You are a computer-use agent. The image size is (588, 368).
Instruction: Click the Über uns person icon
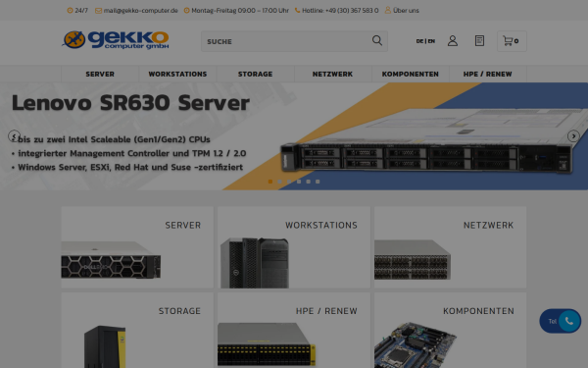point(388,10)
